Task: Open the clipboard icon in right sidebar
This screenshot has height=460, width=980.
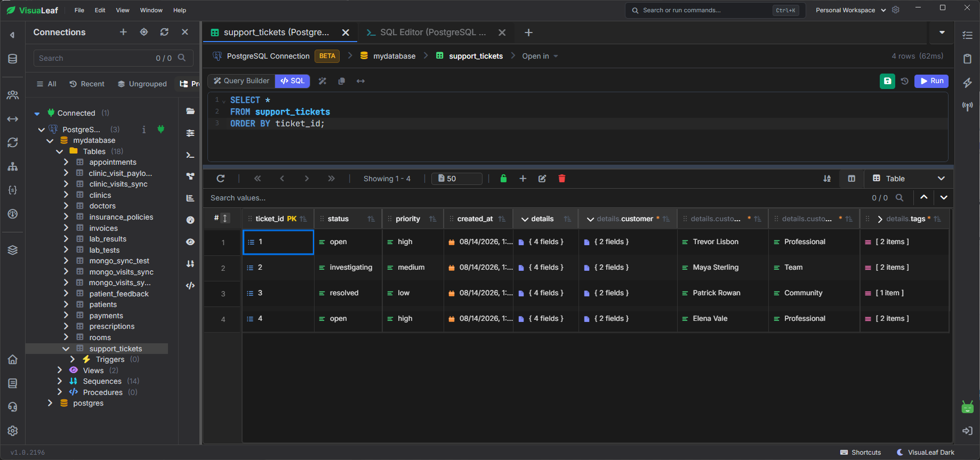Action: point(967,59)
